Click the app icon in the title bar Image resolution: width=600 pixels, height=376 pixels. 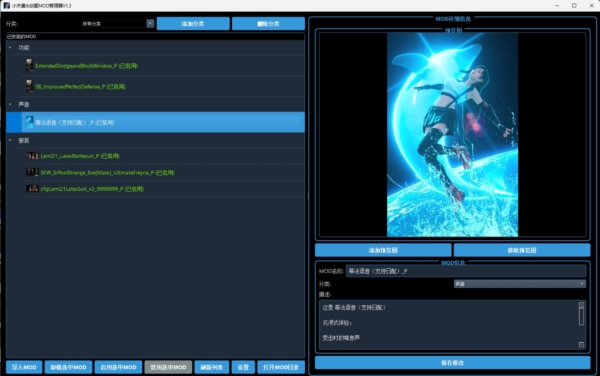click(7, 5)
